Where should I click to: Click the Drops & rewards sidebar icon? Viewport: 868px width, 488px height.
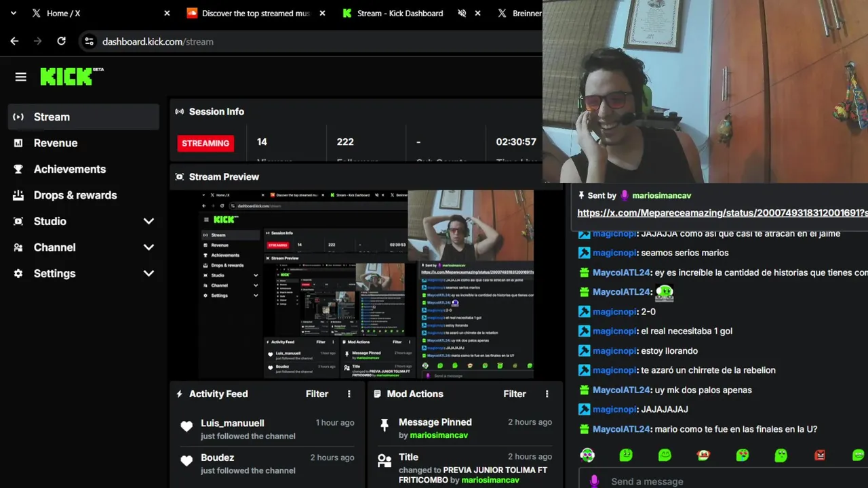coord(18,195)
